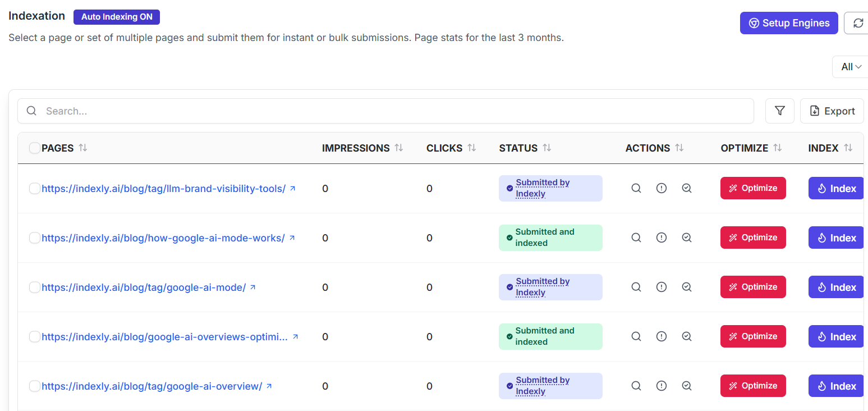Click exclamation info icon for how-google-ai-mode-works row
The width and height of the screenshot is (868, 411).
coord(661,238)
